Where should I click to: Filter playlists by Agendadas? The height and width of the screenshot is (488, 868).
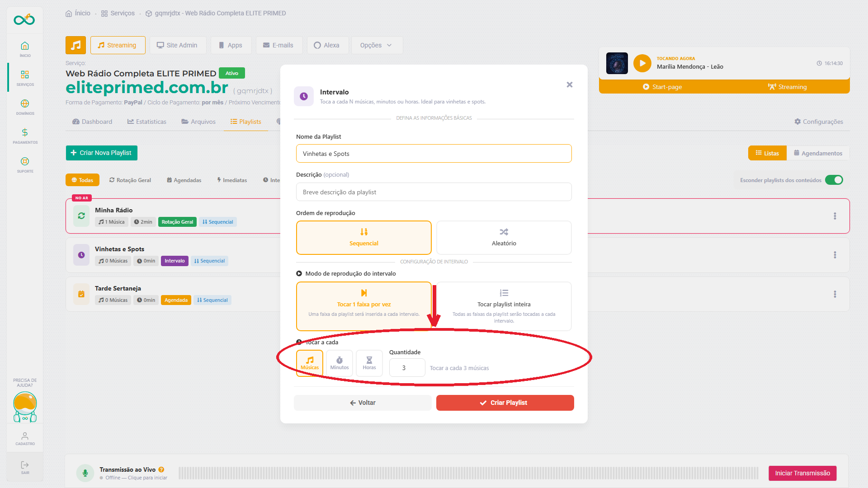[184, 180]
